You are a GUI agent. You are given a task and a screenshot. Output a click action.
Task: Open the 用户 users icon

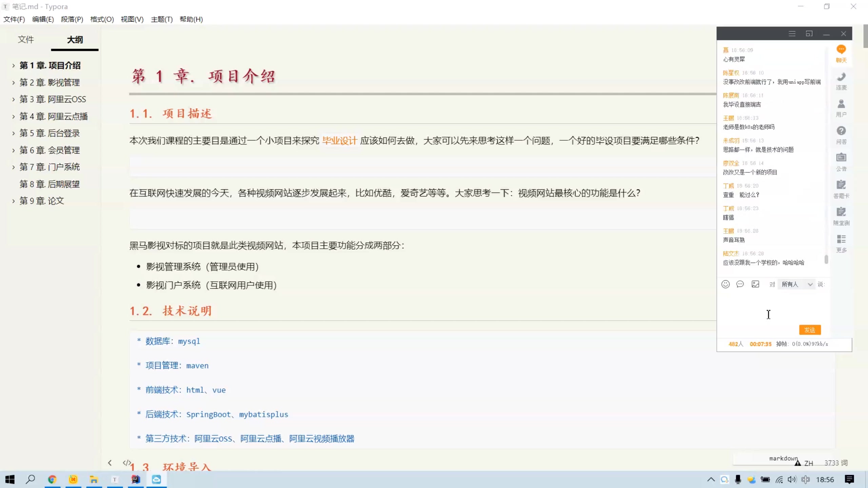coord(841,108)
